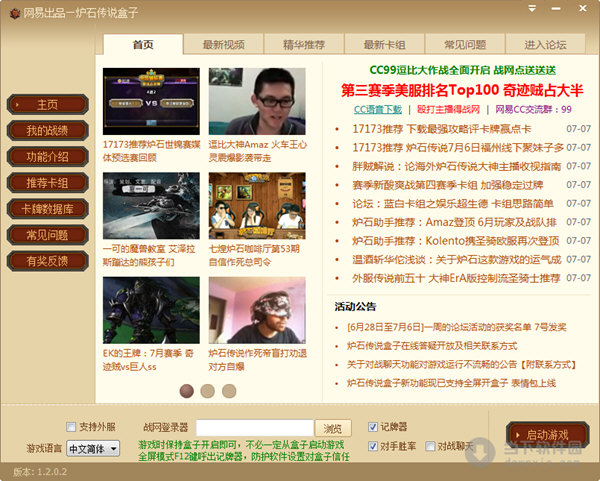600x481 pixels.
Task: Open the 七煌炉石咖啡厅第53期 thumbnail
Action: [x=257, y=206]
